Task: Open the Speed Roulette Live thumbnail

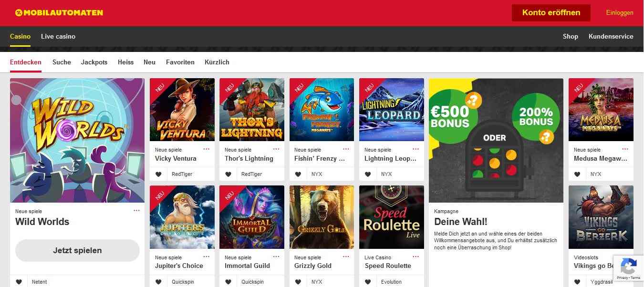Action: (x=392, y=217)
